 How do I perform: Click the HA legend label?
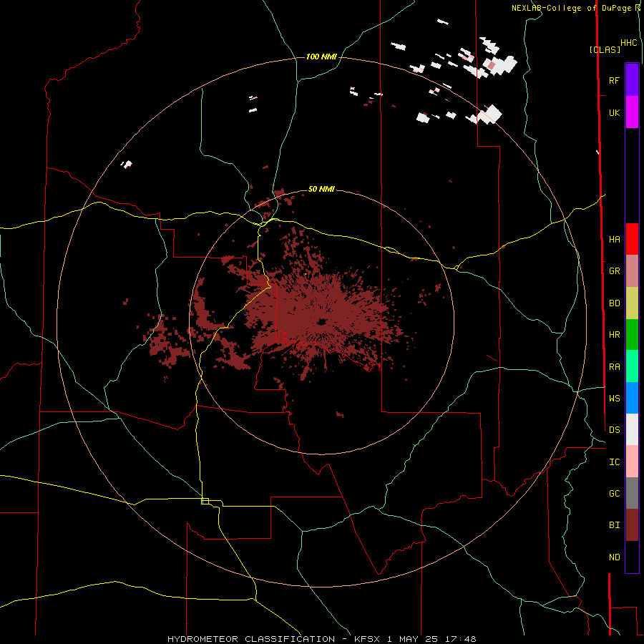click(x=614, y=240)
